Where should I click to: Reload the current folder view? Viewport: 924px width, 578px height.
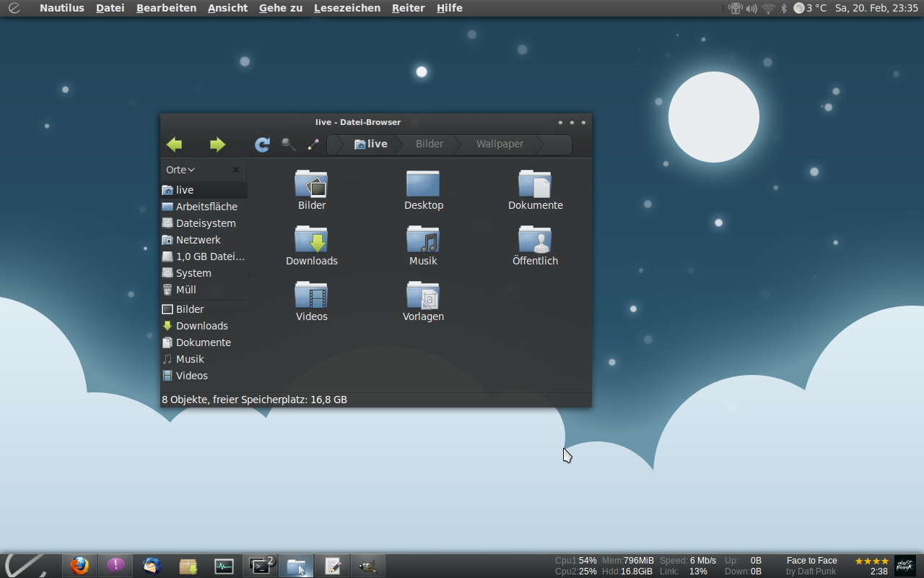[262, 144]
